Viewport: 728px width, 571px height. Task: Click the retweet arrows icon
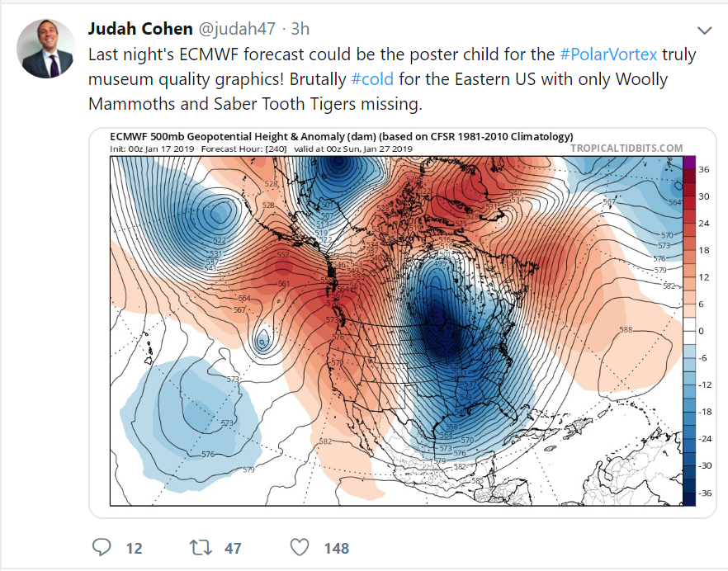(201, 547)
